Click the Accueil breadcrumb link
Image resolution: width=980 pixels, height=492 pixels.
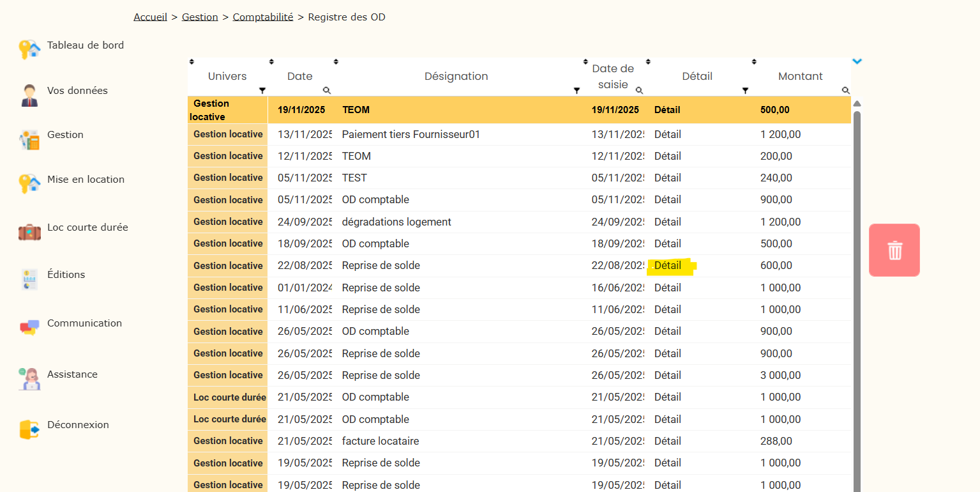point(150,17)
